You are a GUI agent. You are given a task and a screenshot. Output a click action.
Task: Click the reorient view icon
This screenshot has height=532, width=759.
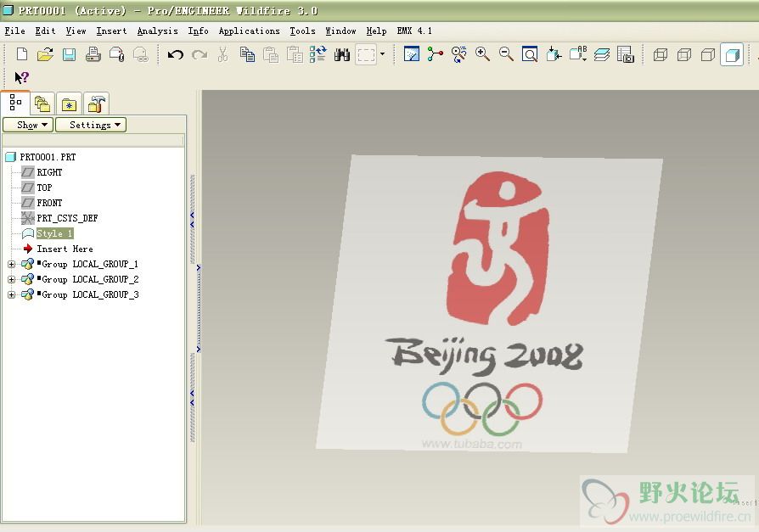pyautogui.click(x=554, y=54)
